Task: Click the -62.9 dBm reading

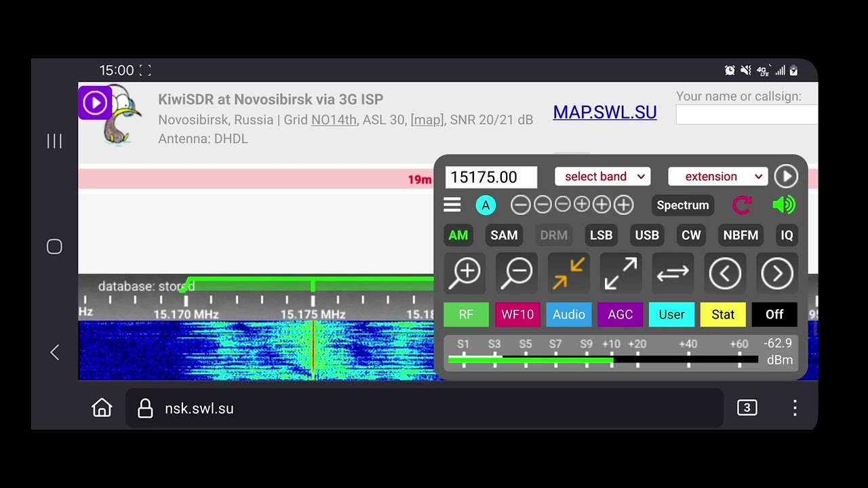Action: pyautogui.click(x=778, y=352)
